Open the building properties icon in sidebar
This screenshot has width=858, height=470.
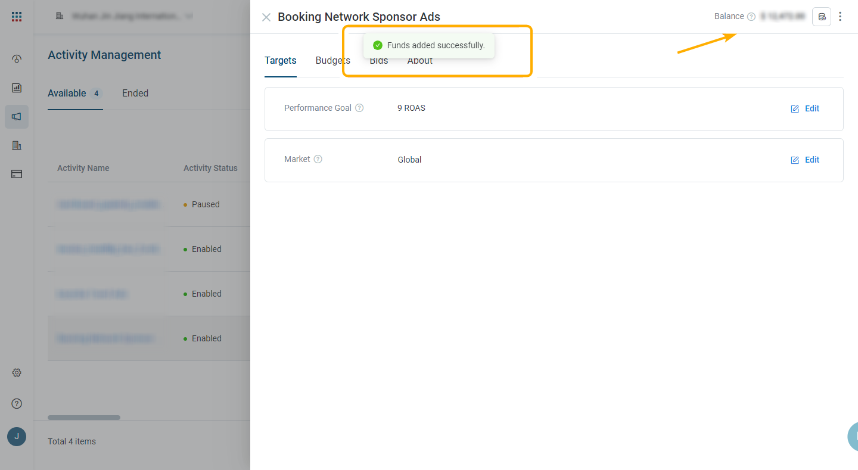(x=16, y=145)
